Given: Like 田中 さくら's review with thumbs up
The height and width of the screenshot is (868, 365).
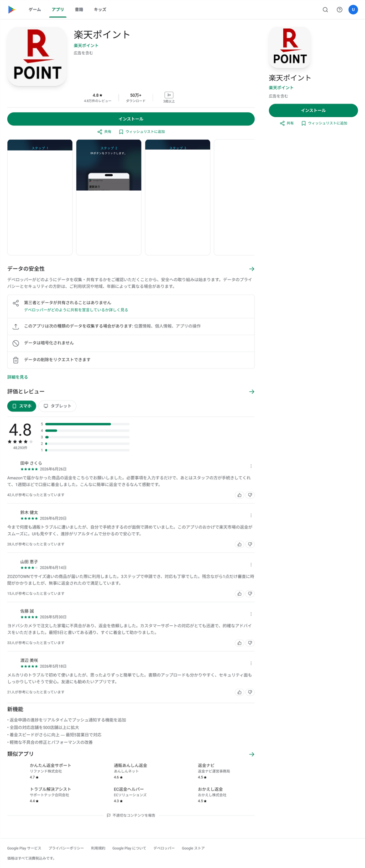Looking at the screenshot, I should [240, 495].
